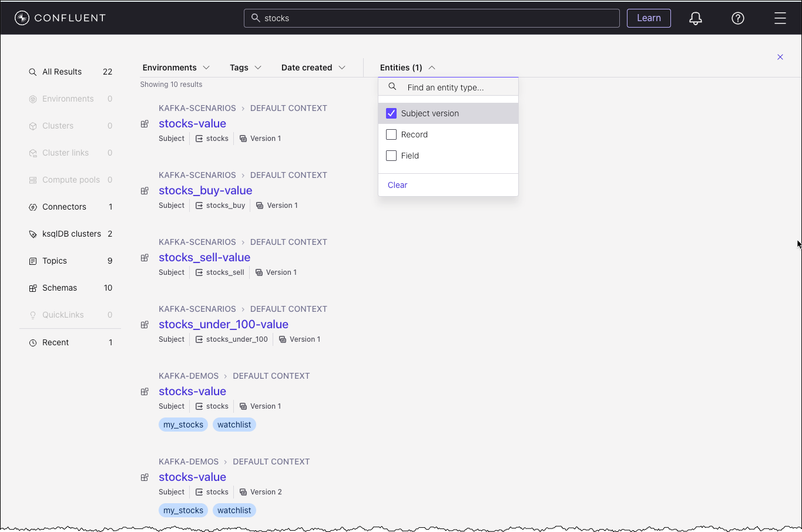Image resolution: width=802 pixels, height=532 pixels.
Task: Select the Connectors icon in the sidebar
Action: (33, 207)
